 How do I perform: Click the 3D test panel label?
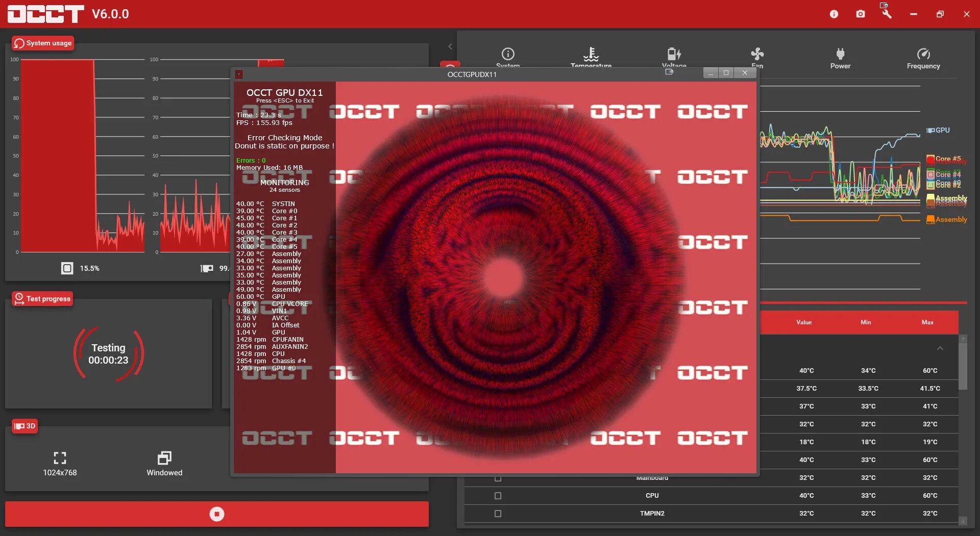point(25,426)
